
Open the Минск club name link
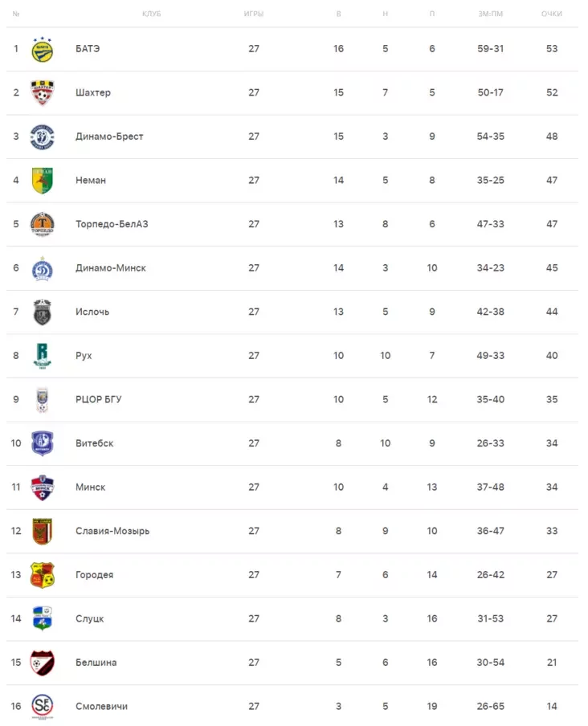[x=90, y=487]
